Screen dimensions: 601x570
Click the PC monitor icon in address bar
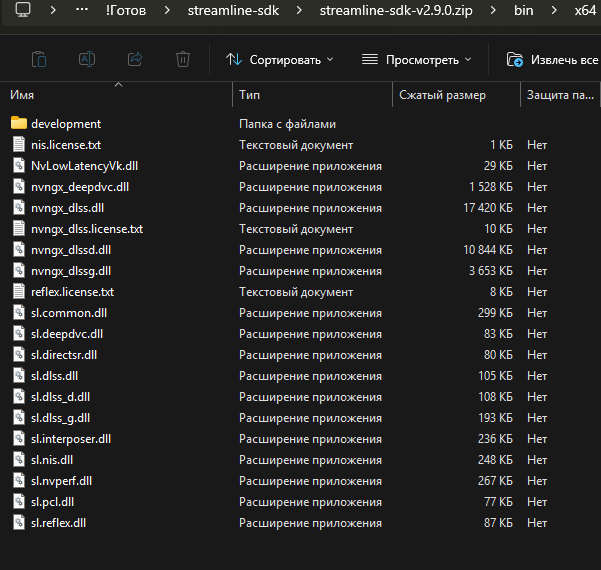pos(23,10)
